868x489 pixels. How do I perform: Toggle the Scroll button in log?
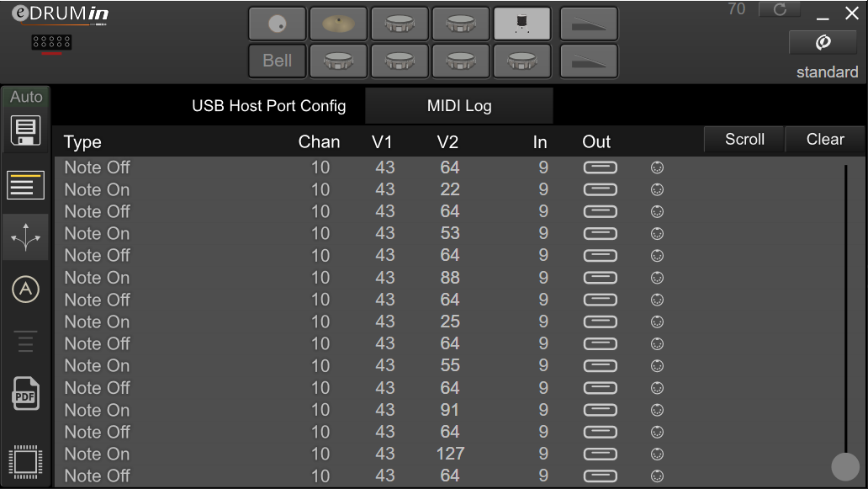744,139
